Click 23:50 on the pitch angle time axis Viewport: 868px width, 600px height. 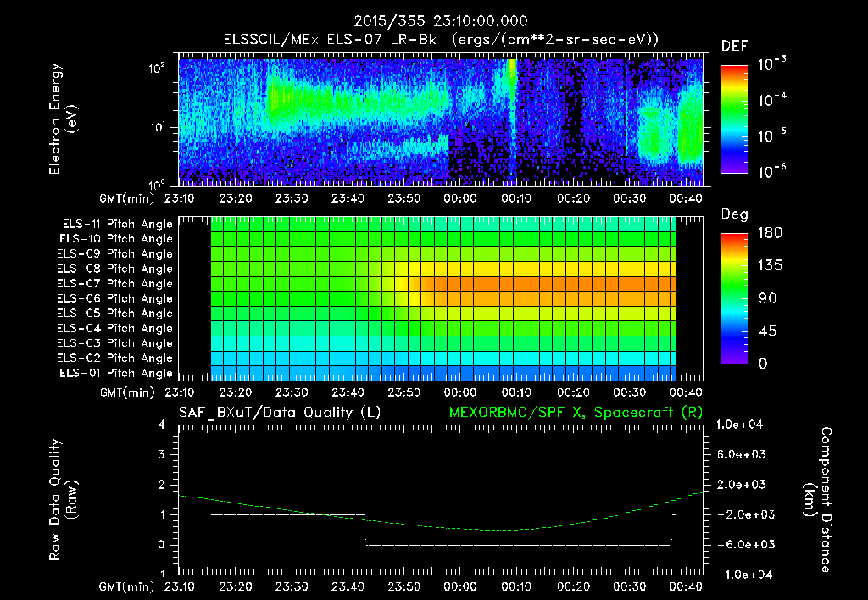pyautogui.click(x=404, y=392)
